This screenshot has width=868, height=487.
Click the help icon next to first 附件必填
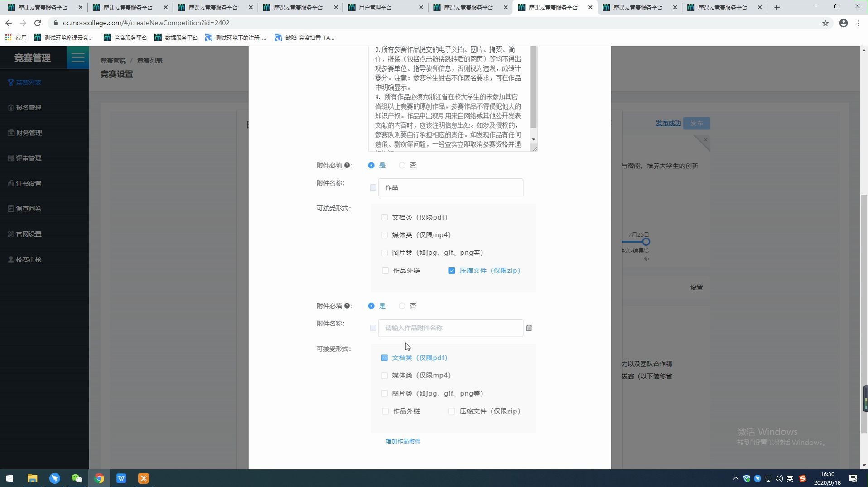pos(347,165)
